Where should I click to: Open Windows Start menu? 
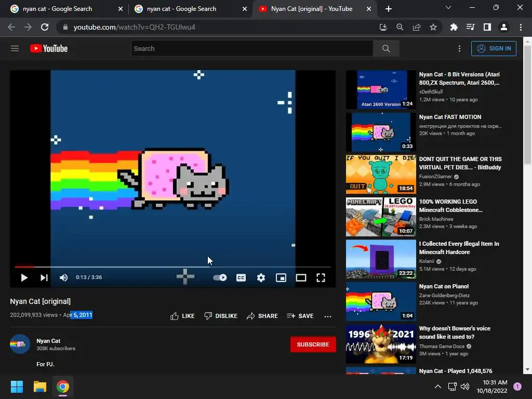(x=17, y=387)
